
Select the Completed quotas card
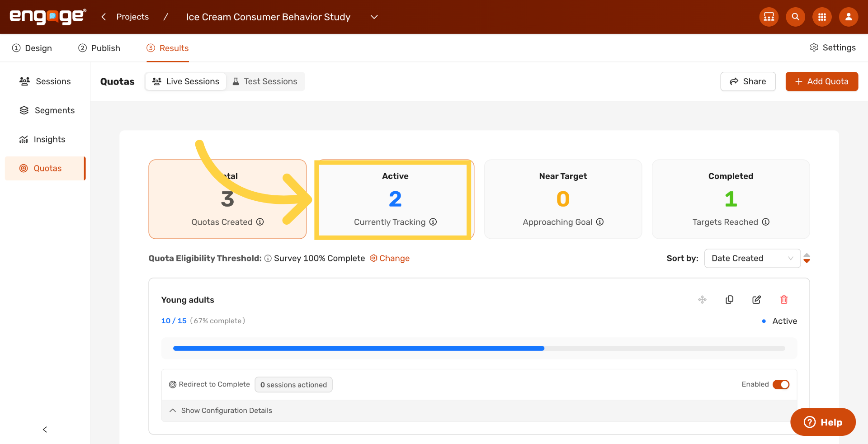731,199
